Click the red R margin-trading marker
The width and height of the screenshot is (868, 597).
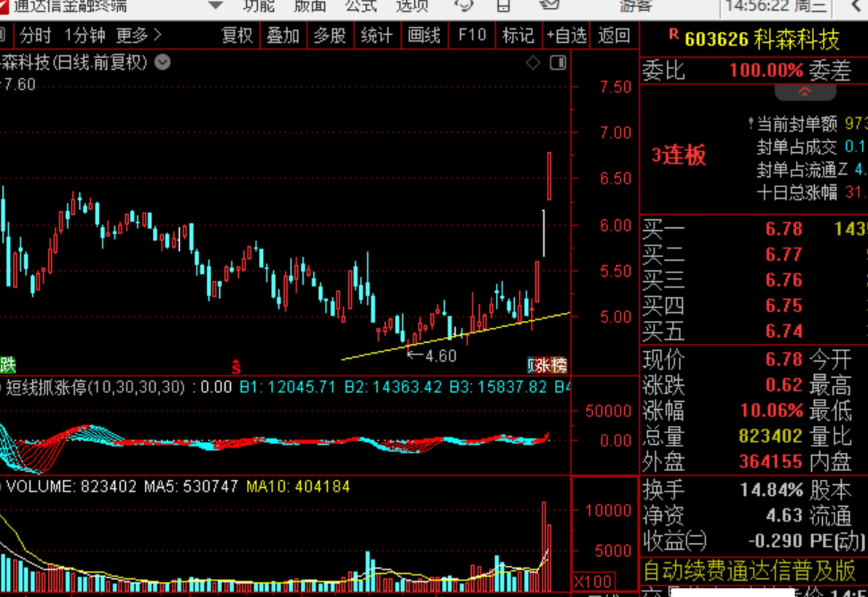[x=674, y=34]
